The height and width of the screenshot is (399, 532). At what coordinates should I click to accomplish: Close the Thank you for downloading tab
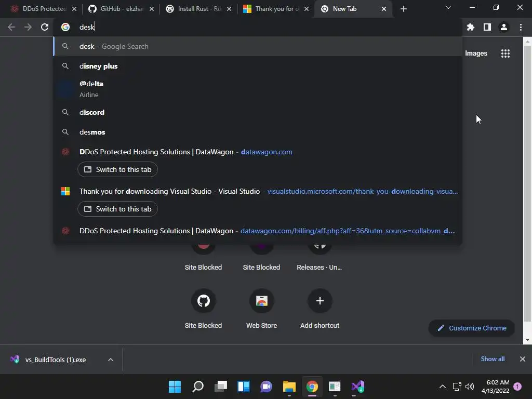coord(307,9)
